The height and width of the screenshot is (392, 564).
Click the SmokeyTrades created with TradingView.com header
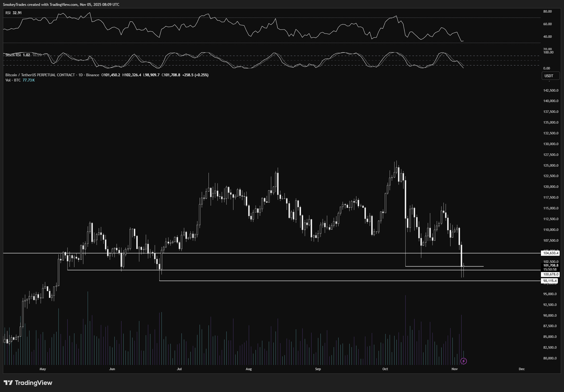(x=61, y=4)
